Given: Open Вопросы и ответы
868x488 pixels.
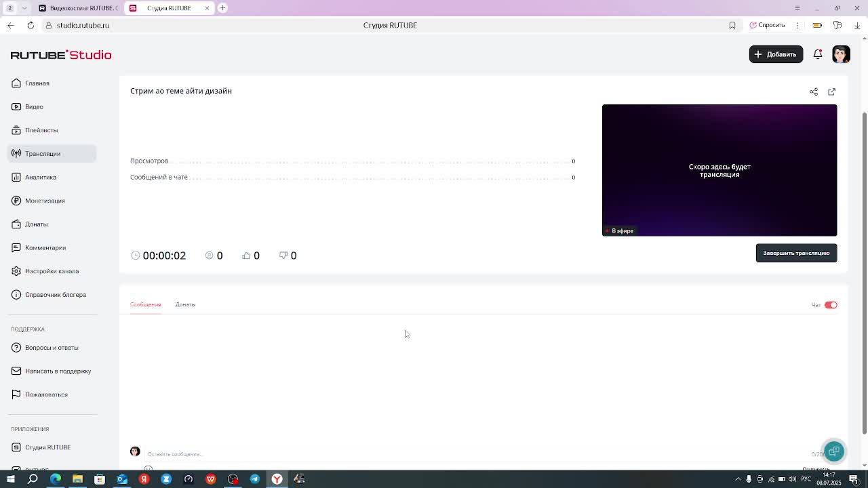Looking at the screenshot, I should [x=52, y=348].
